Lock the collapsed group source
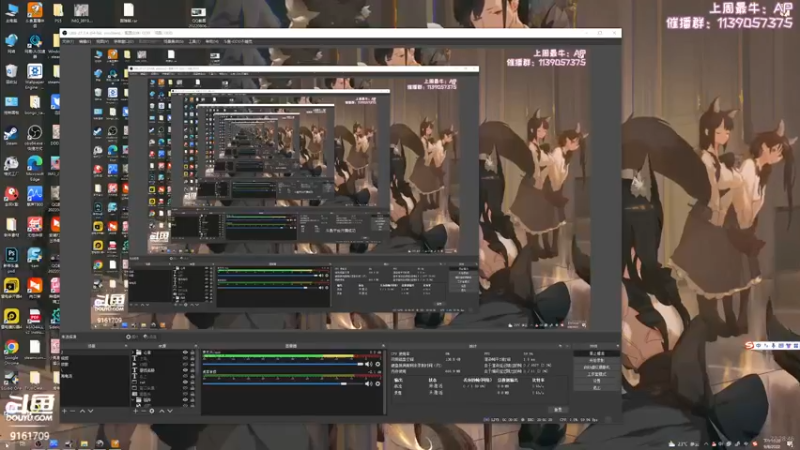This screenshot has width=800, height=450. pos(192,353)
